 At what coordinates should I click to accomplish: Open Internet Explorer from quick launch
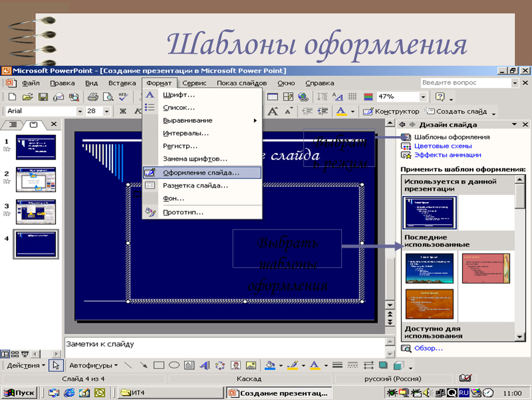pyautogui.click(x=69, y=393)
